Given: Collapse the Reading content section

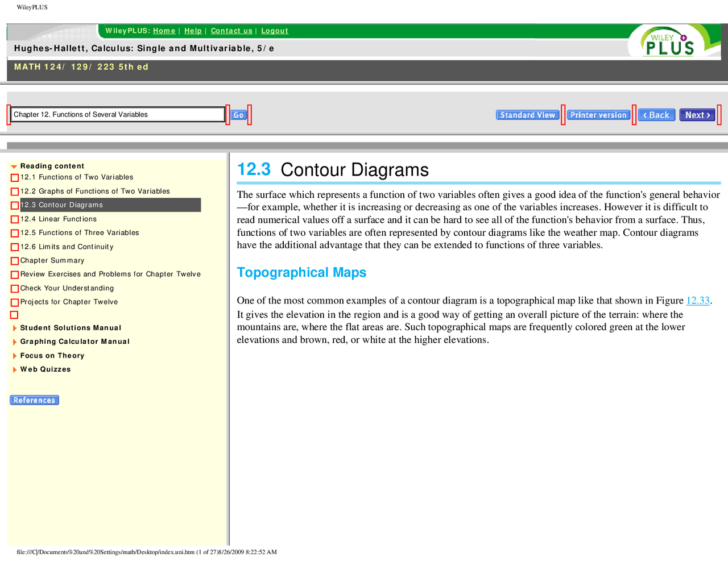Looking at the screenshot, I should point(14,166).
